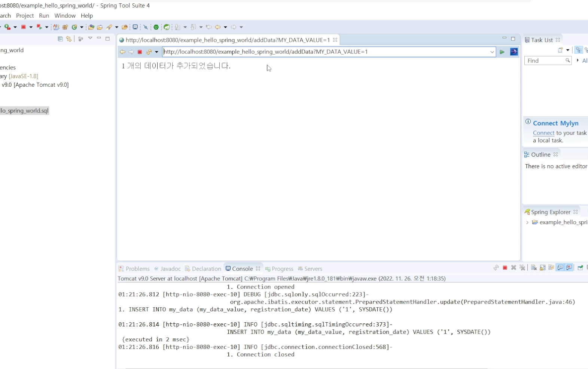The height and width of the screenshot is (369, 588).
Task: Switch to the Javadoc tab
Action: [167, 269]
